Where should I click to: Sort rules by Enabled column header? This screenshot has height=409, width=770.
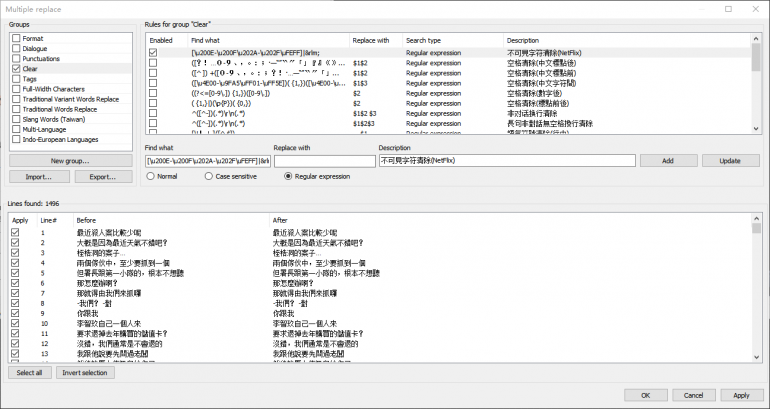(166, 40)
